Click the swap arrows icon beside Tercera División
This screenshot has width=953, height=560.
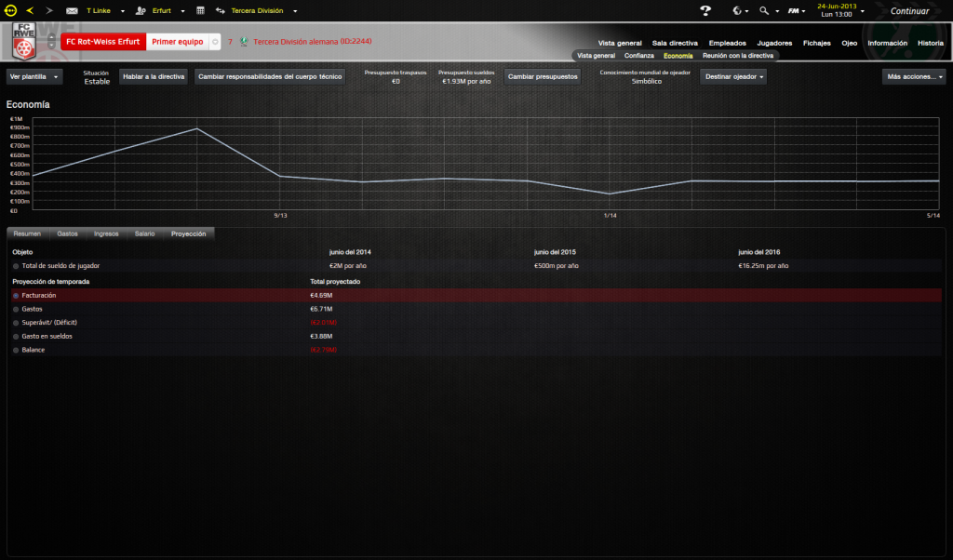pos(220,11)
